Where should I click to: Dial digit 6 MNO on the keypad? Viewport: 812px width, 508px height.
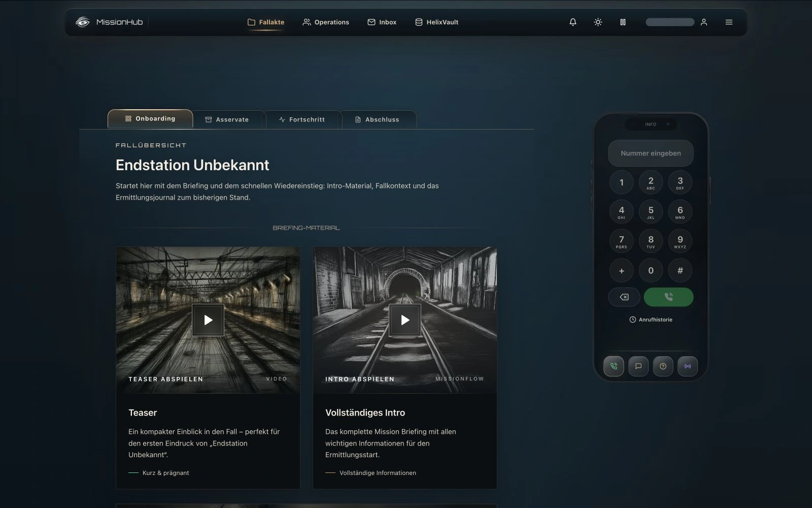(x=680, y=211)
